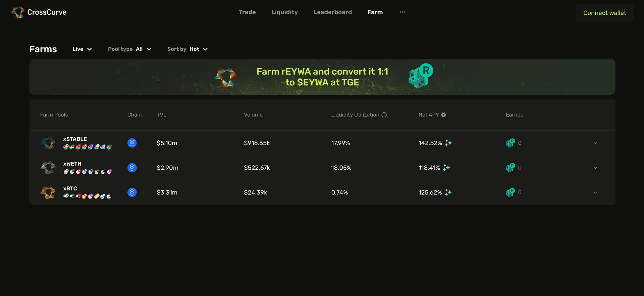Image resolution: width=644 pixels, height=296 pixels.
Task: Expand the xWETH farm row
Action: coord(595,168)
